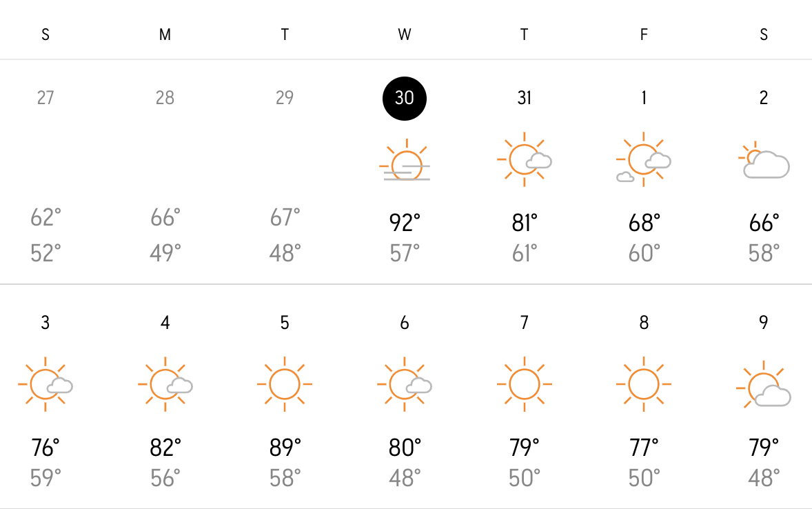Click the hazy sun icon for the 30th
This screenshot has height=509, width=812.
click(x=405, y=160)
